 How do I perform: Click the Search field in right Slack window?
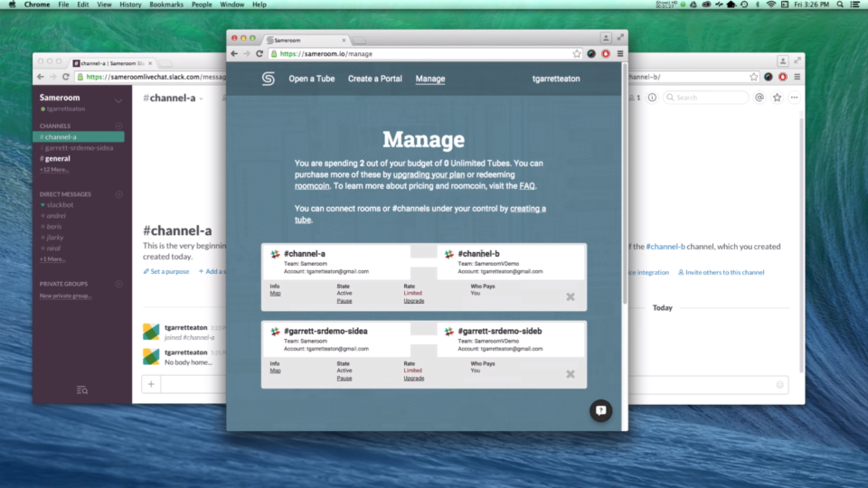(x=706, y=98)
